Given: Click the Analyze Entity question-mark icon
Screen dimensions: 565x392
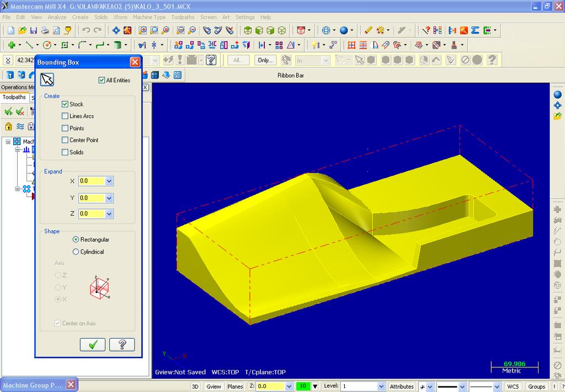Looking at the screenshot, I should click(x=426, y=30).
